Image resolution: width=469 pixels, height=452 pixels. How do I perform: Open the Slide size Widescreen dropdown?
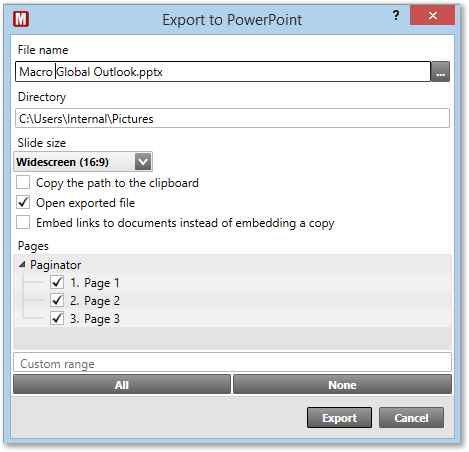point(83,162)
